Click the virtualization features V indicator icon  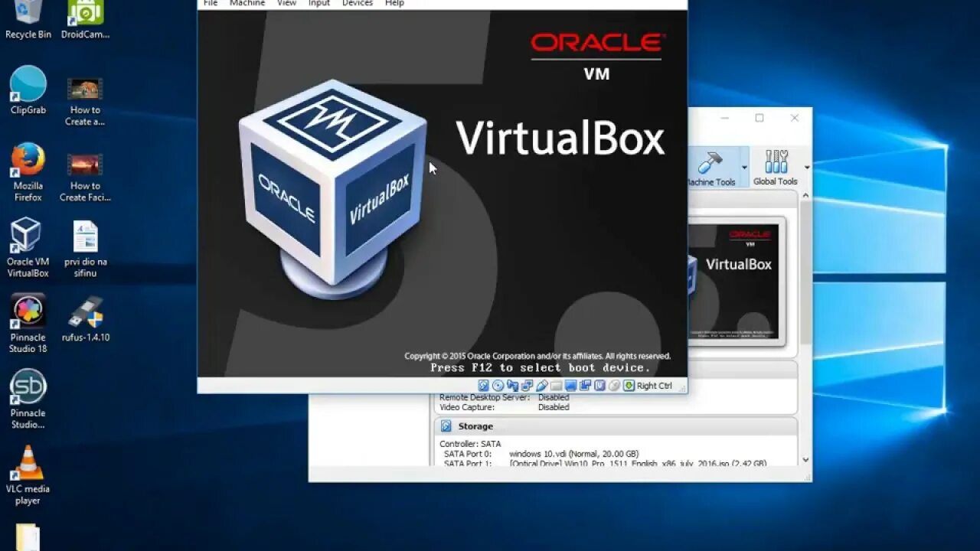click(x=599, y=386)
